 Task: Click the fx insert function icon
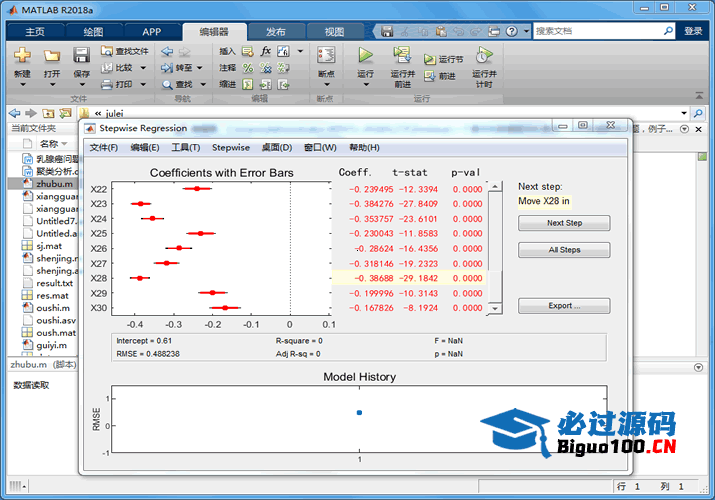[266, 51]
